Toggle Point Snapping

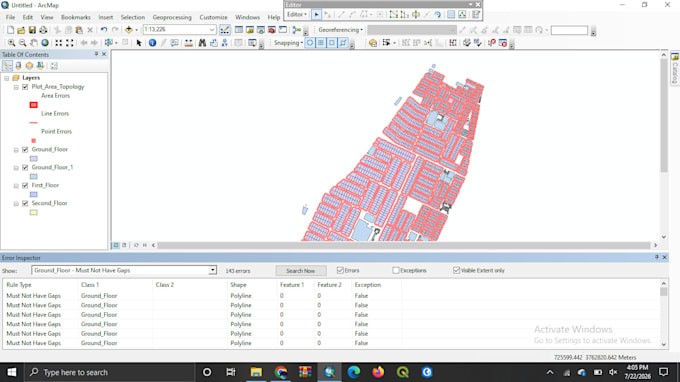pos(310,43)
